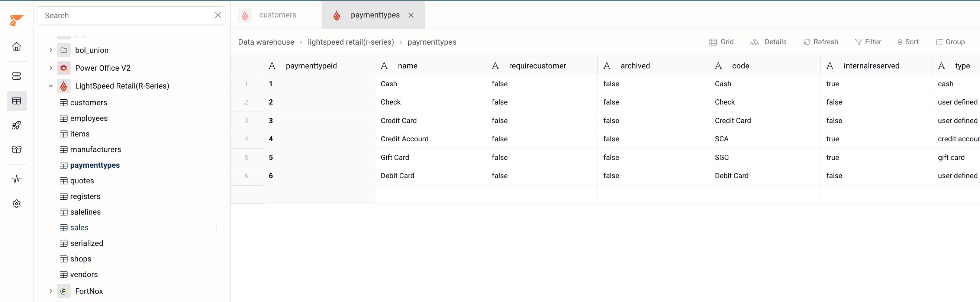Viewport: 980px width, 302px height.
Task: Select the data table icon in sidebar
Action: (x=16, y=101)
